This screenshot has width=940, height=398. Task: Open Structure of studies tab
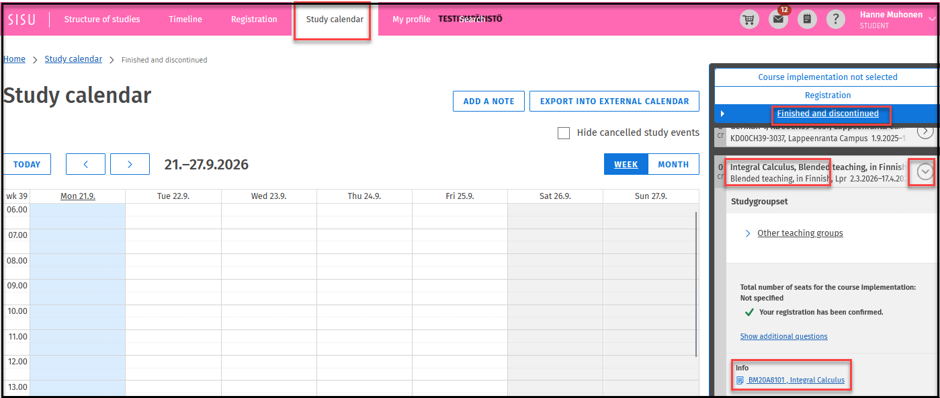(x=102, y=19)
